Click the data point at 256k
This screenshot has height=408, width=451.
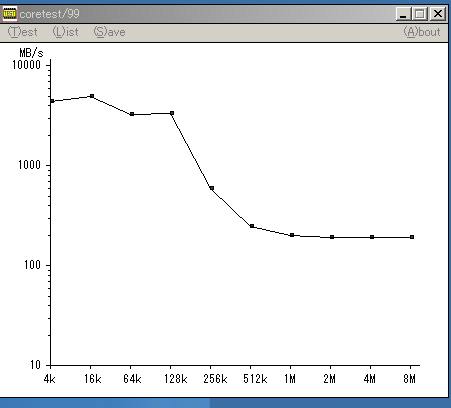coord(212,188)
